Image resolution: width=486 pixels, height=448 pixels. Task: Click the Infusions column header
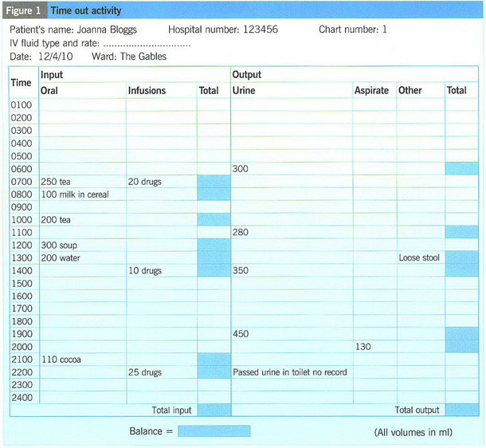tap(147, 91)
